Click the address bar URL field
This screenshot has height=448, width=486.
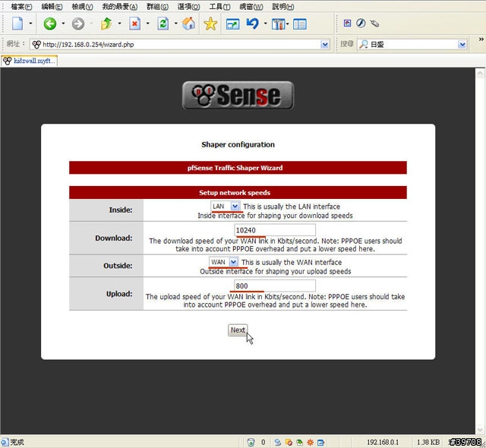[179, 44]
